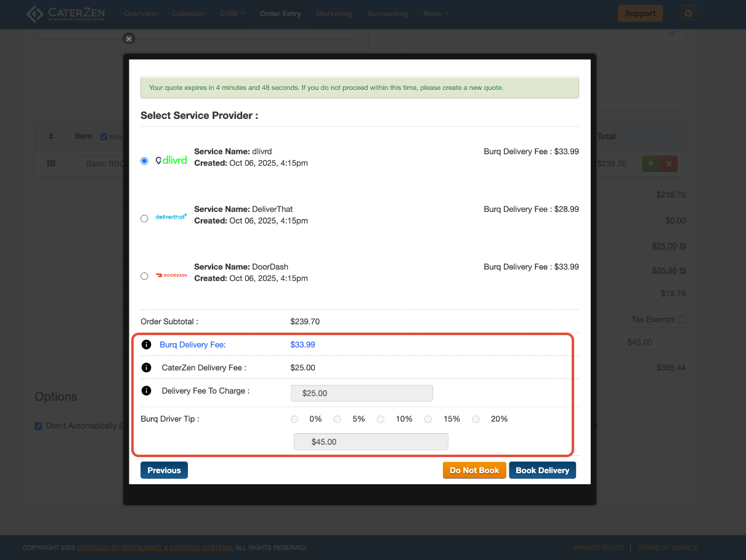Click the Burq Delivery Fee link

pyautogui.click(x=193, y=344)
